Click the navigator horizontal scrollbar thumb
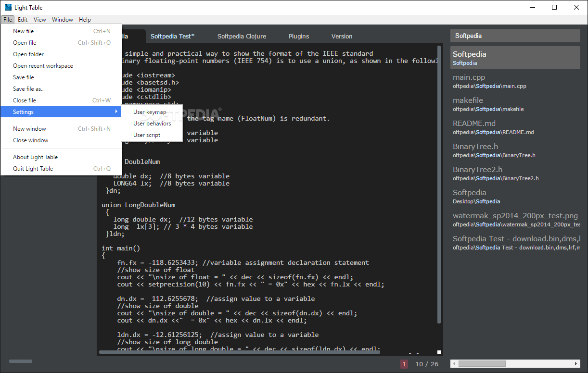 (x=482, y=364)
